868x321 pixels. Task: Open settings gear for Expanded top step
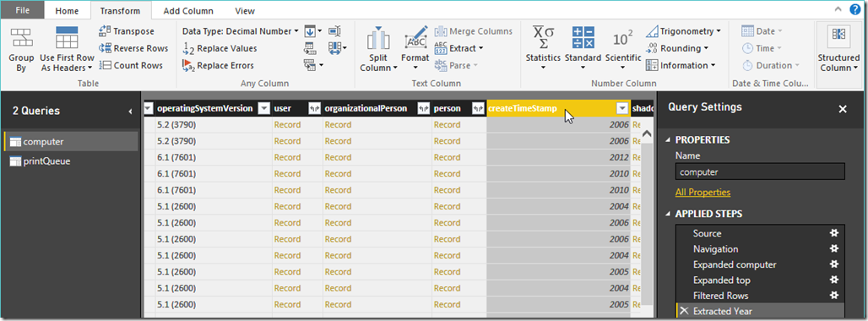[834, 280]
